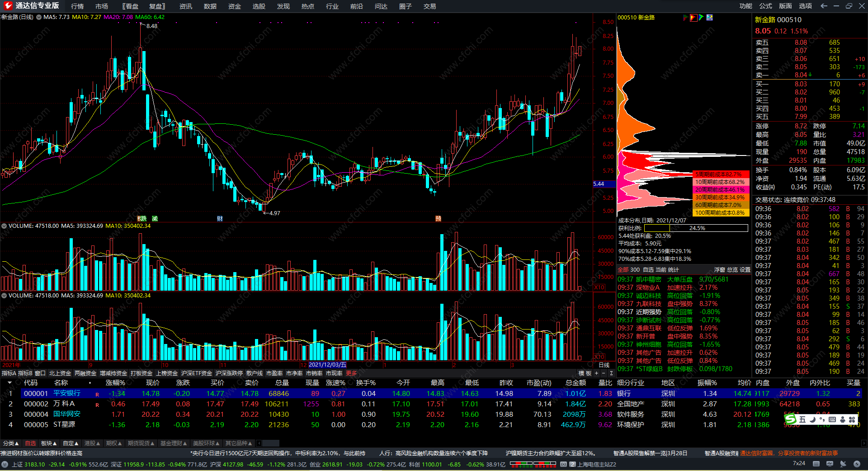Open the IME soft keyboard icon

pos(832,419)
